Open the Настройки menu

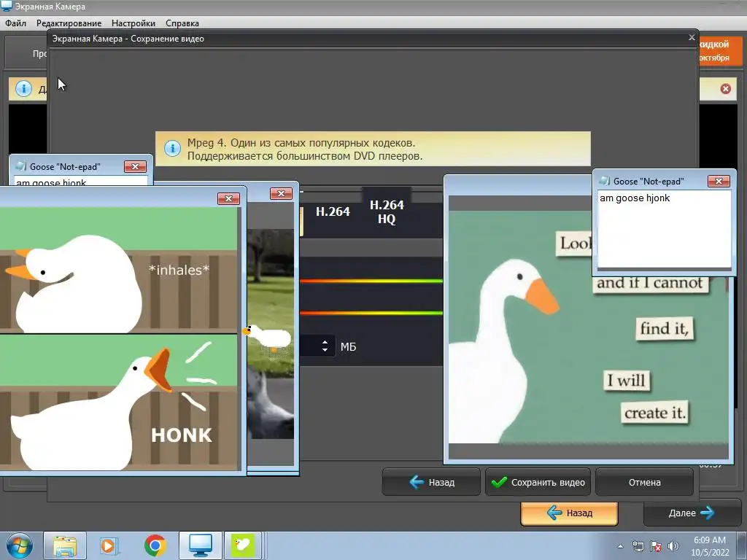(x=133, y=23)
